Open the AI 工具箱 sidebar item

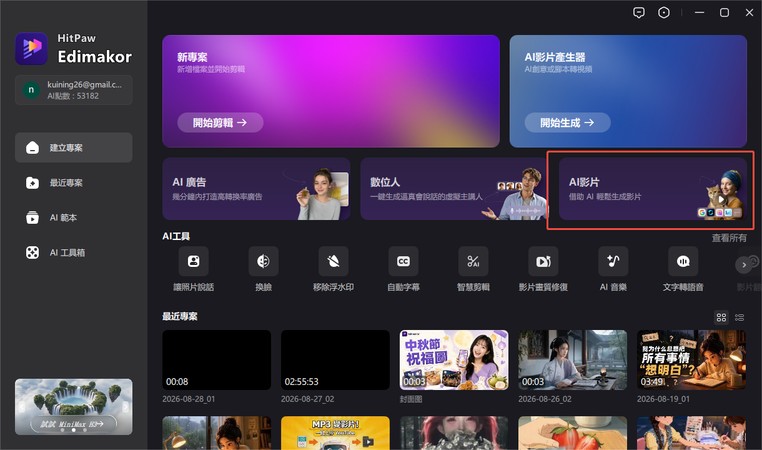tap(73, 253)
